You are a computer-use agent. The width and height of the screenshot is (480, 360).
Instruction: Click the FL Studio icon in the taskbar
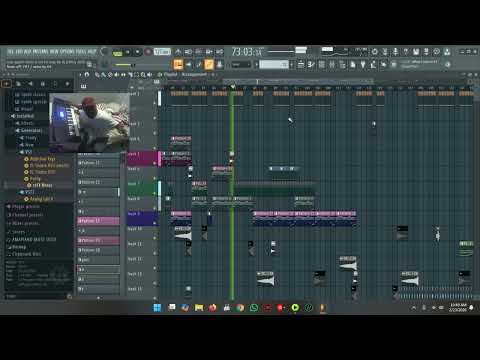pos(323,307)
